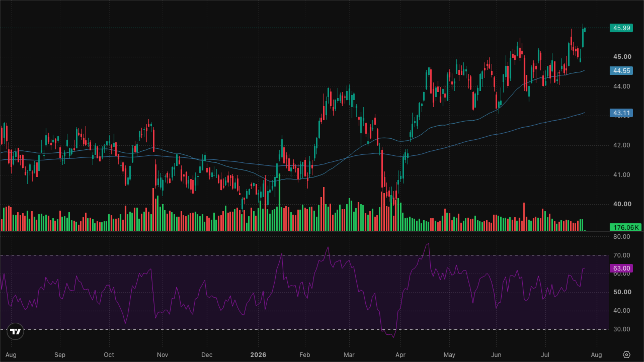Click the 40.00 price scale level
This screenshot has height=362, width=644.
(622, 204)
